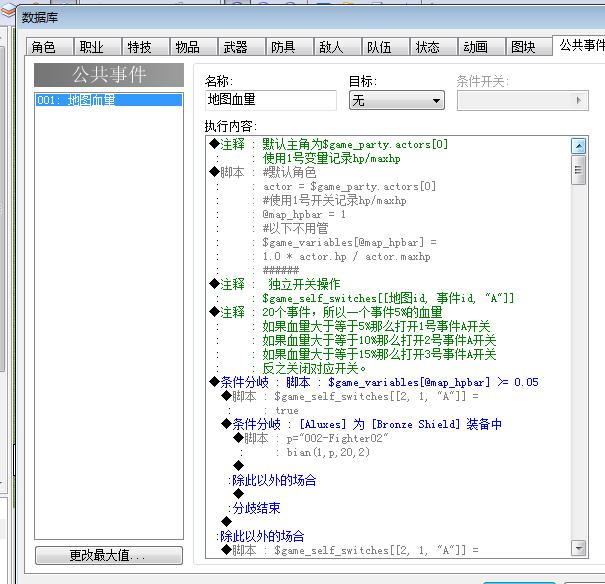Select script line #使用1号开关记录hp/maxhp

coord(334,201)
